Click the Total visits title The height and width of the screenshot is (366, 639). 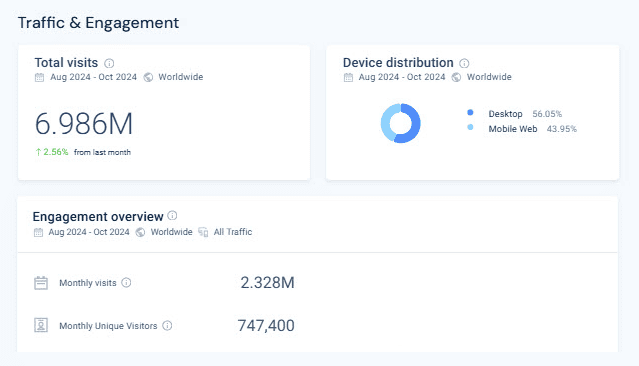pyautogui.click(x=66, y=63)
